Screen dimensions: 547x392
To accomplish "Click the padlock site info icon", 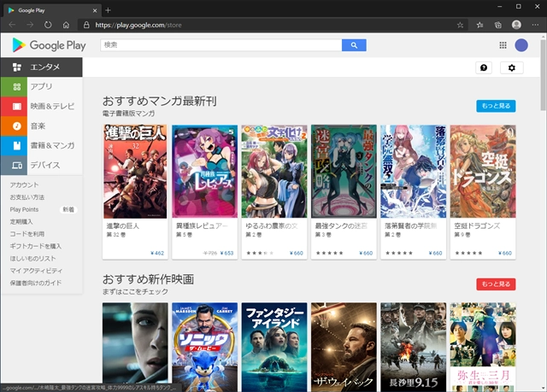I will (x=86, y=25).
